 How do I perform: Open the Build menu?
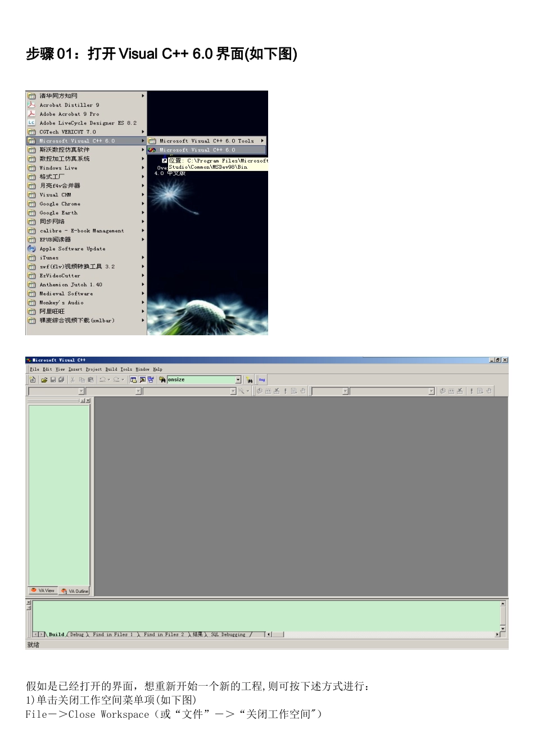(x=111, y=370)
